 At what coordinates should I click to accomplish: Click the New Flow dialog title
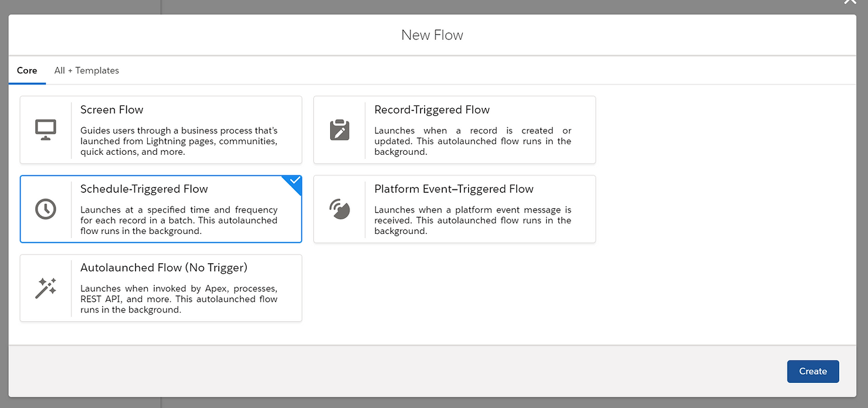[x=432, y=35]
